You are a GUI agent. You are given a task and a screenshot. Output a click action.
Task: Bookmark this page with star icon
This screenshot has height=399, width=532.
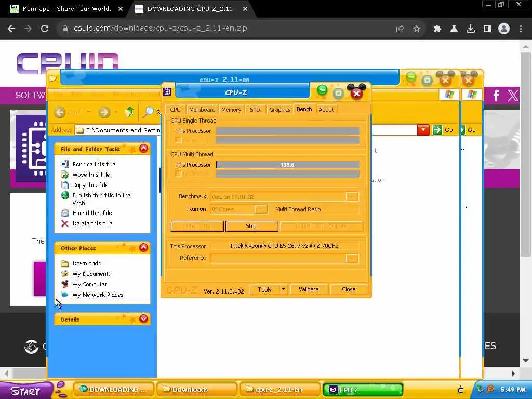[417, 29]
